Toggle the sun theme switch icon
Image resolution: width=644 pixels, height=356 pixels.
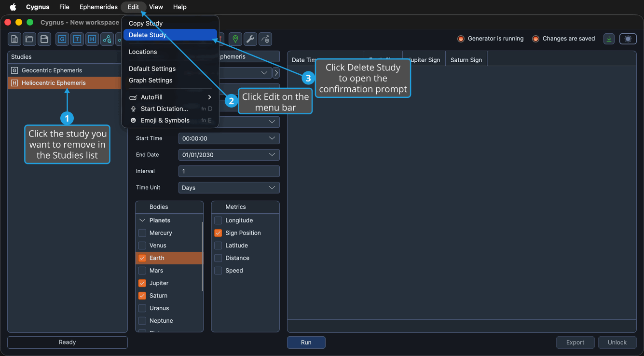click(628, 39)
